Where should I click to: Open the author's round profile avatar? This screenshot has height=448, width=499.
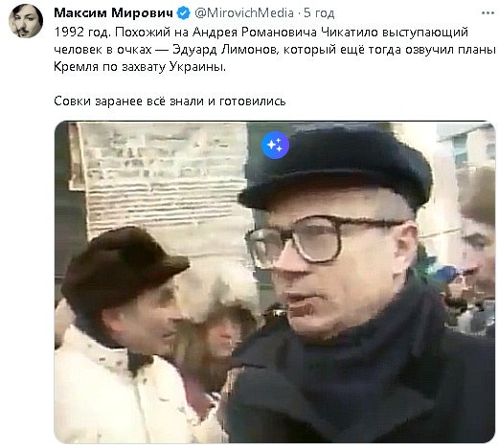[x=26, y=21]
